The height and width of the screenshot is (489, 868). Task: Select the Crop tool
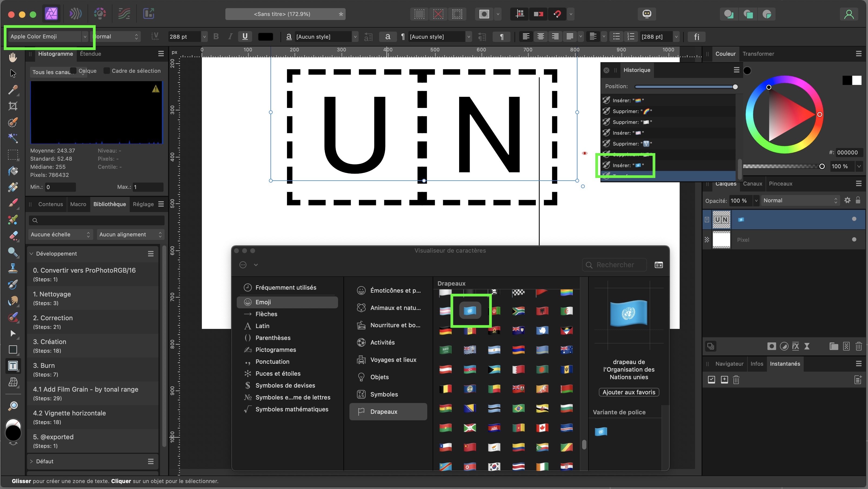click(13, 106)
